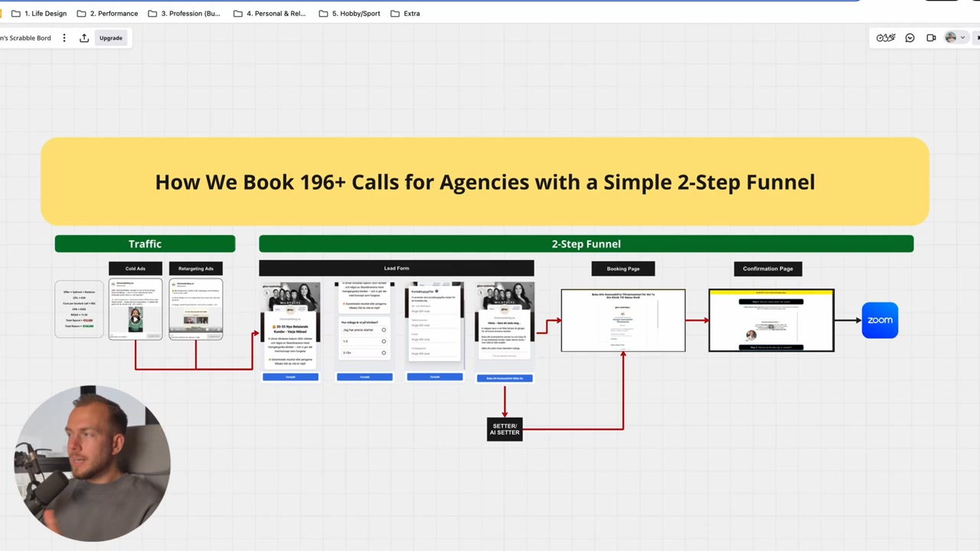Select the Booking Page screenshot thumbnail
This screenshot has height=551, width=980.
click(x=623, y=321)
